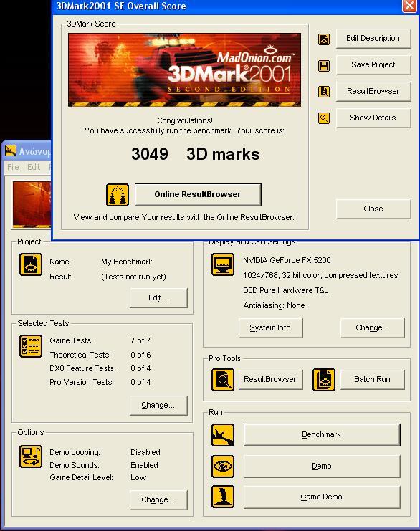Click the Display and CPU monitor icon

223,264
